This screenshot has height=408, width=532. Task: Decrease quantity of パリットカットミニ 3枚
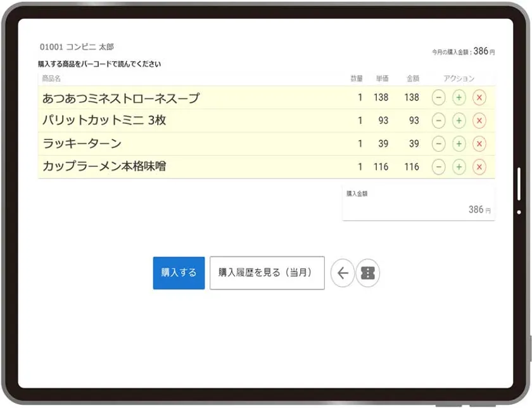pyautogui.click(x=439, y=121)
